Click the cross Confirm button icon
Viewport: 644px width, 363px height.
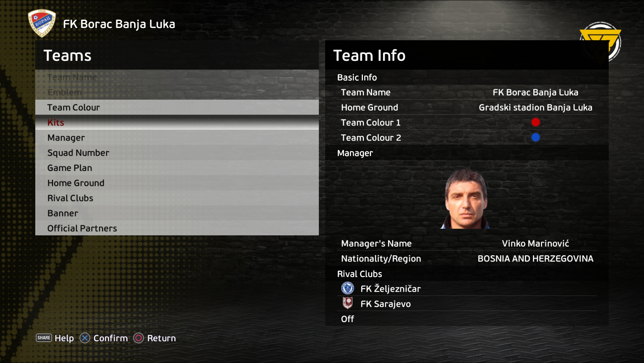click(x=85, y=338)
